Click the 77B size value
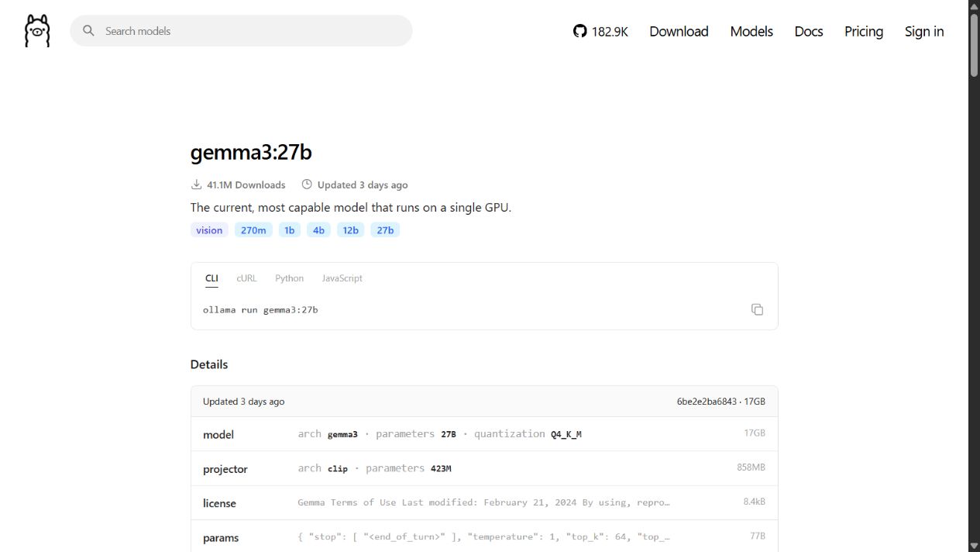The width and height of the screenshot is (980, 552). (x=757, y=536)
